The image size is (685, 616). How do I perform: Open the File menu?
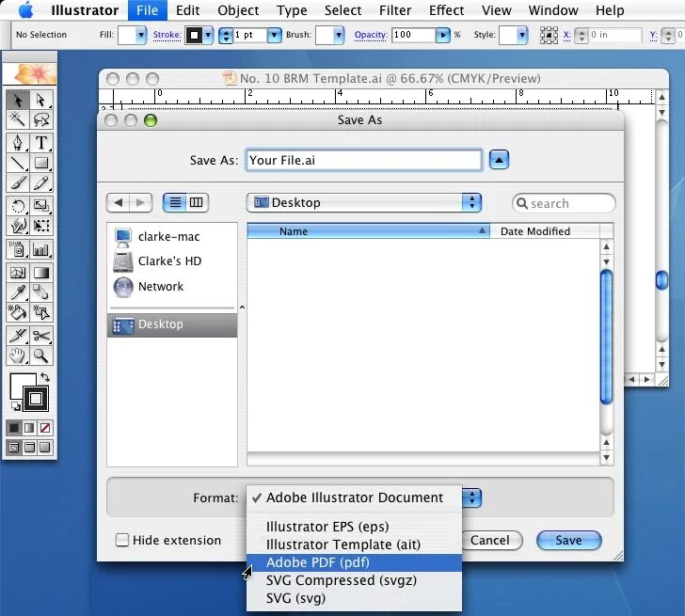(x=147, y=10)
